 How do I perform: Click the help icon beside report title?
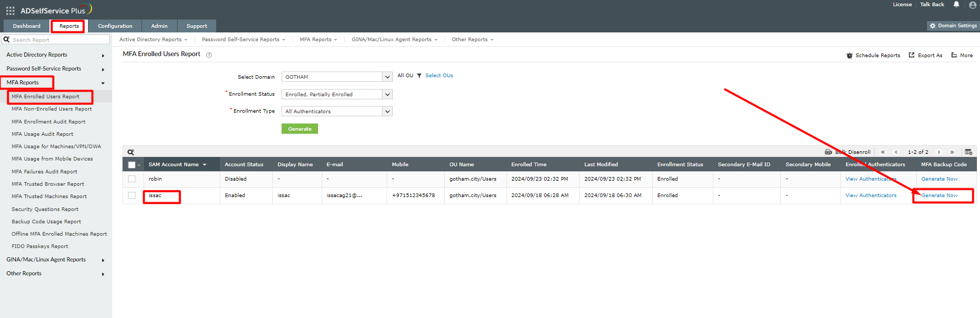coord(209,55)
